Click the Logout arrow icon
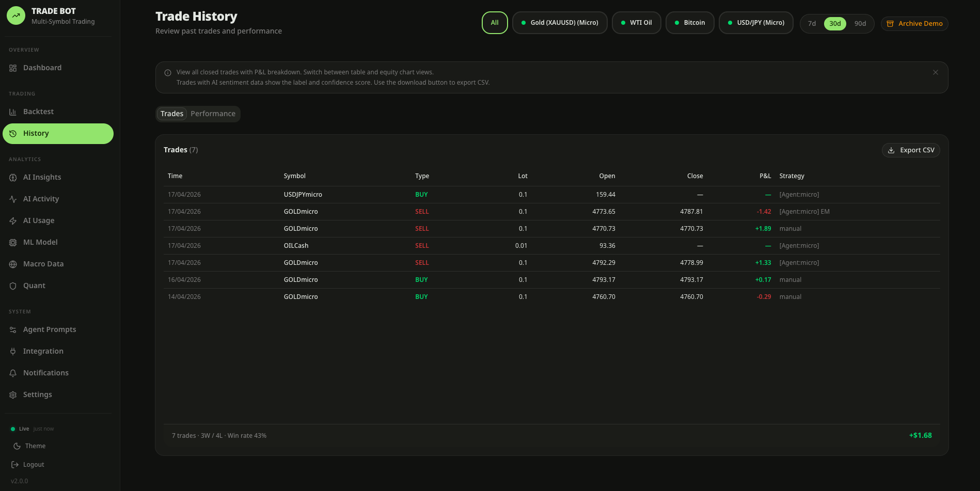Viewport: 980px width, 491px height. point(15,465)
